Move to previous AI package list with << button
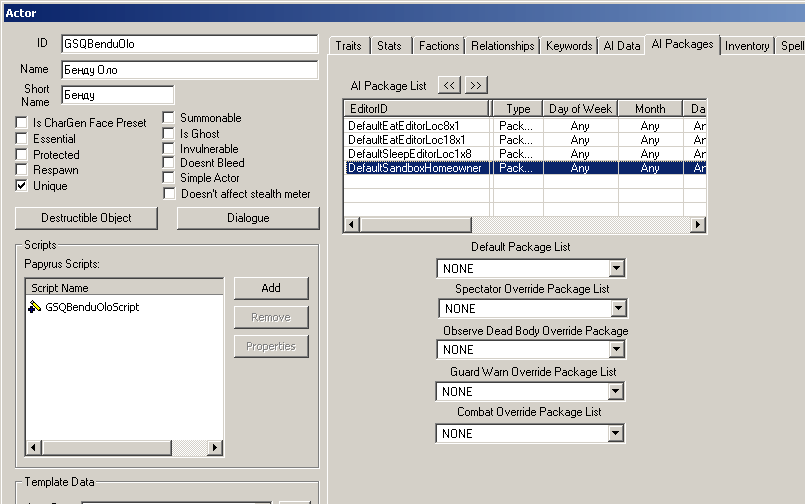This screenshot has width=805, height=504. point(449,85)
